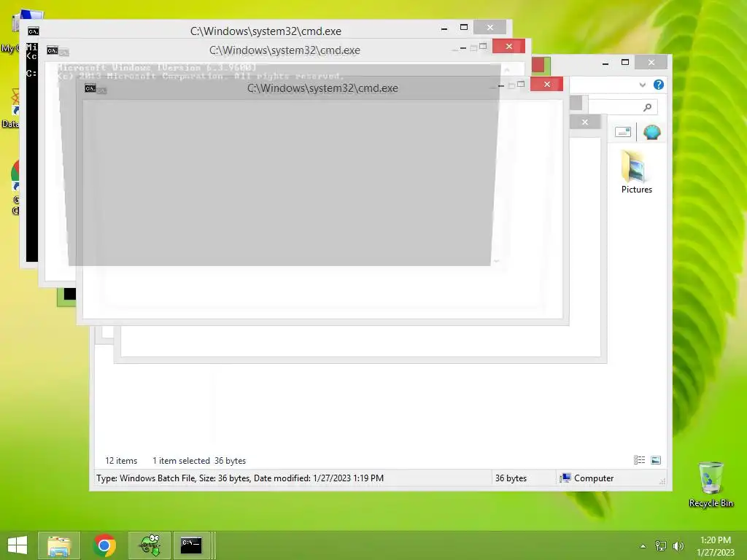Switch to Notepad++ chameleon taskbar icon

pos(150,545)
